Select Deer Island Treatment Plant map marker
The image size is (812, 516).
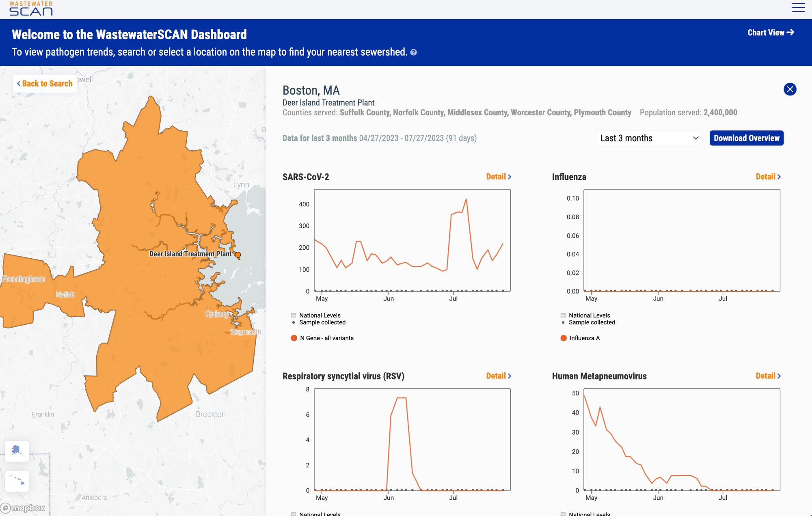tap(238, 255)
